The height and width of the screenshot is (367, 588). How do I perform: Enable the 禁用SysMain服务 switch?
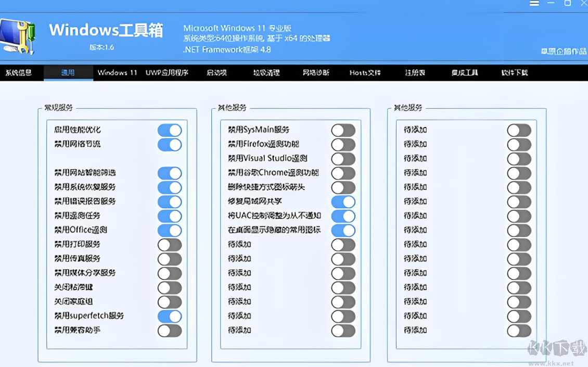(x=343, y=130)
